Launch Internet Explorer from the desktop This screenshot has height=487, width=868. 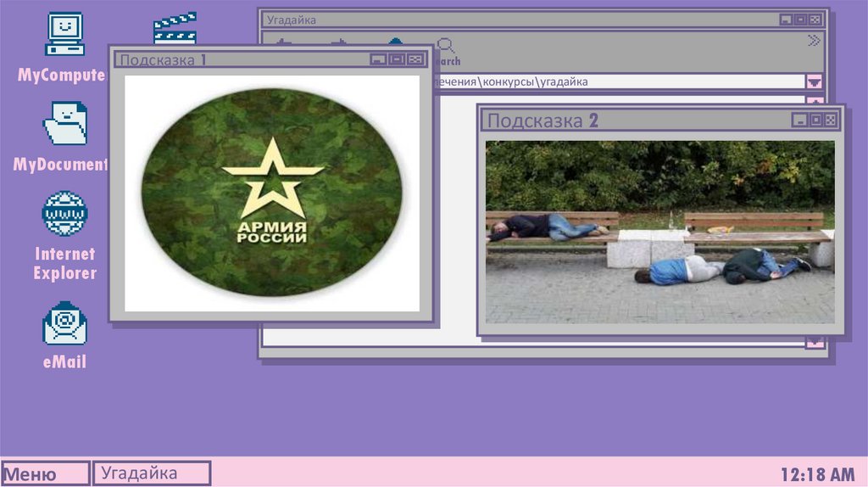[64, 214]
